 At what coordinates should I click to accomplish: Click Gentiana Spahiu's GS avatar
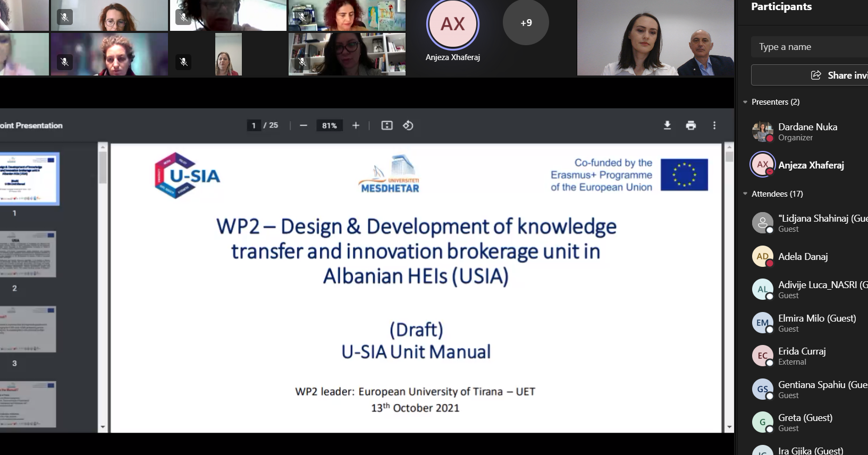[x=762, y=389]
